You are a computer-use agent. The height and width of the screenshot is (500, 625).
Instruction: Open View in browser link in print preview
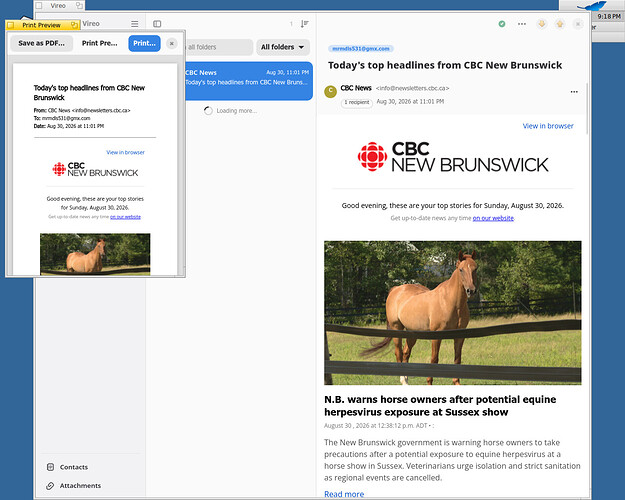[126, 152]
